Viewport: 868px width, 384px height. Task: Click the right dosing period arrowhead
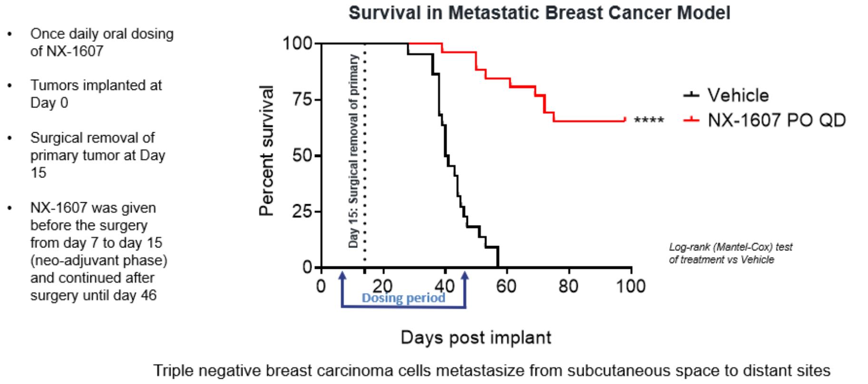click(x=465, y=277)
